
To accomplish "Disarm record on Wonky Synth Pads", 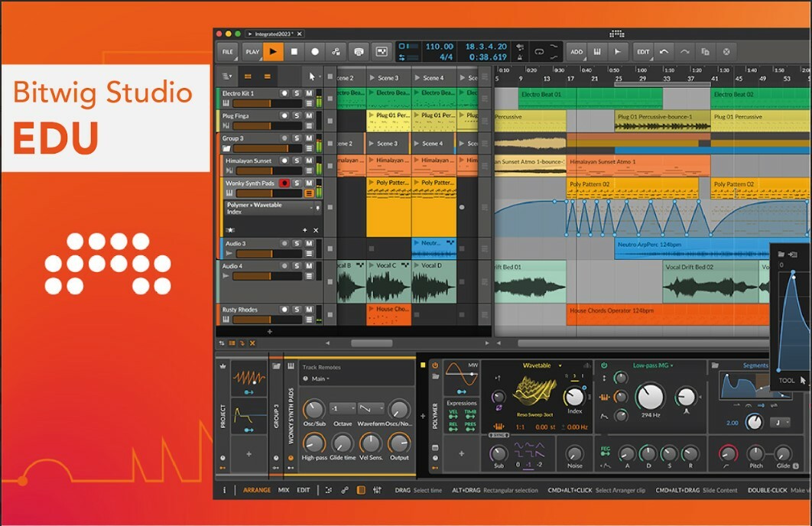I will (x=284, y=183).
